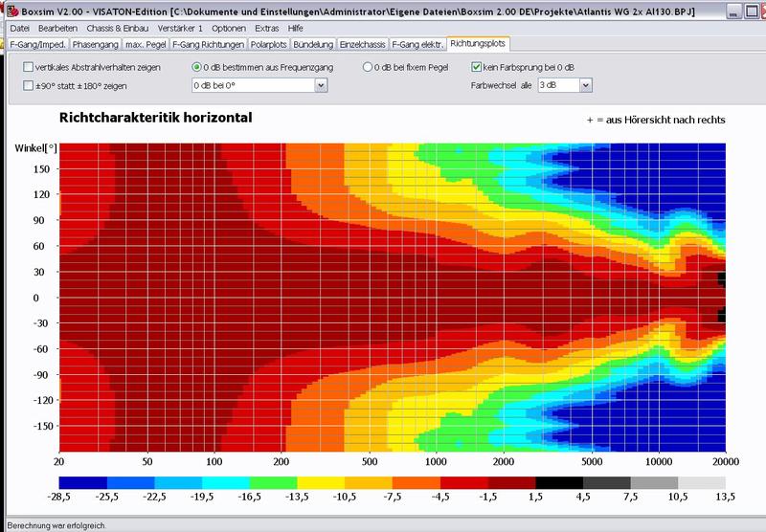Select '0 dB bestimmen aus Frequenzgang' option

coord(196,68)
